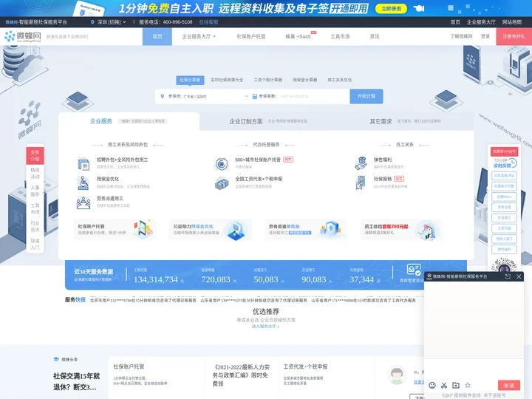
Task: Click the 全国工资代发 money icon
Action: (222, 183)
